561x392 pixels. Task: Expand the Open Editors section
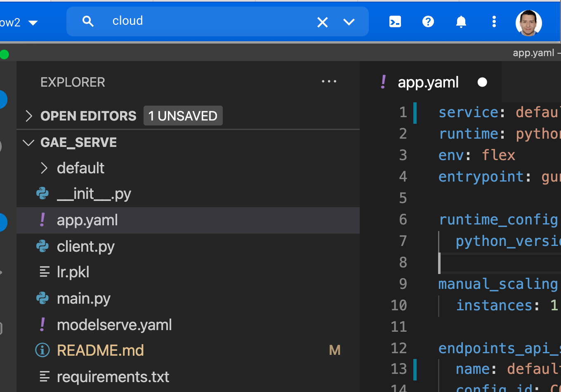coord(28,116)
